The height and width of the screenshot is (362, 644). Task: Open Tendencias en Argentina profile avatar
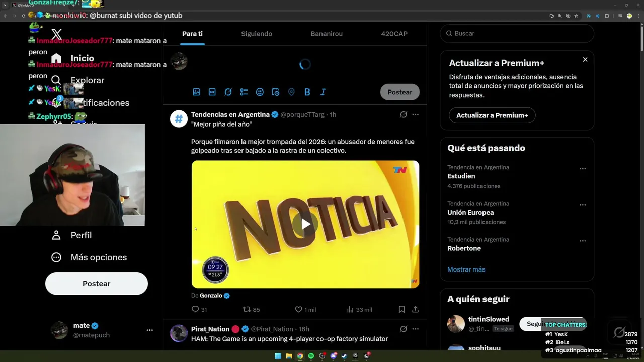click(179, 119)
